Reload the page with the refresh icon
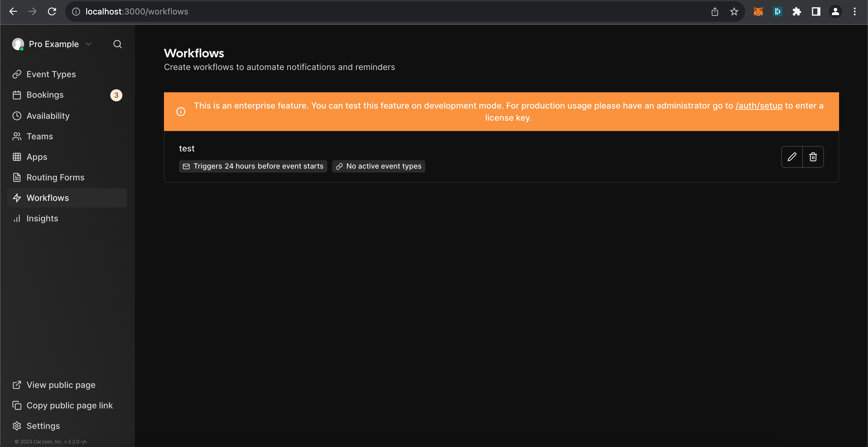Image resolution: width=868 pixels, height=447 pixels. tap(52, 11)
